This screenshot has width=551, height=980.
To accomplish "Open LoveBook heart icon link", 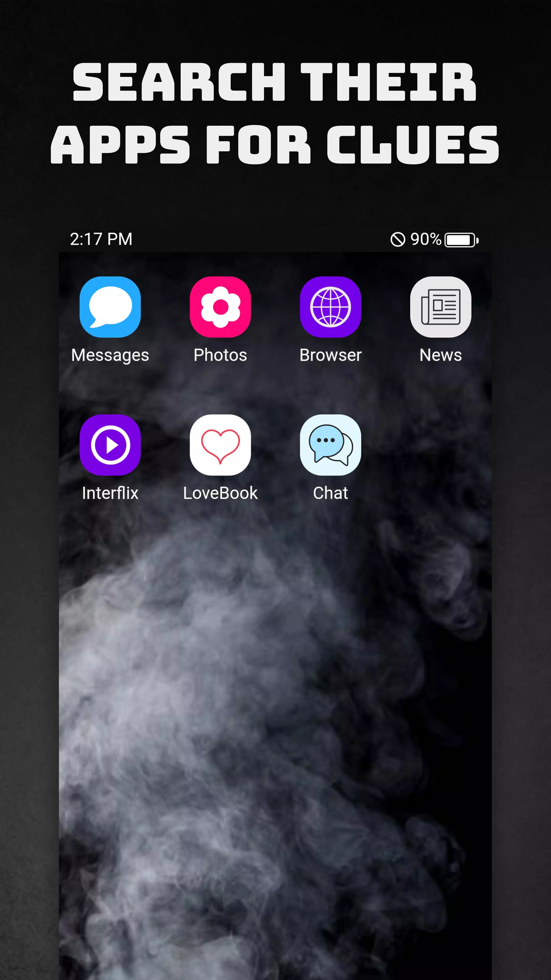I will [x=220, y=445].
